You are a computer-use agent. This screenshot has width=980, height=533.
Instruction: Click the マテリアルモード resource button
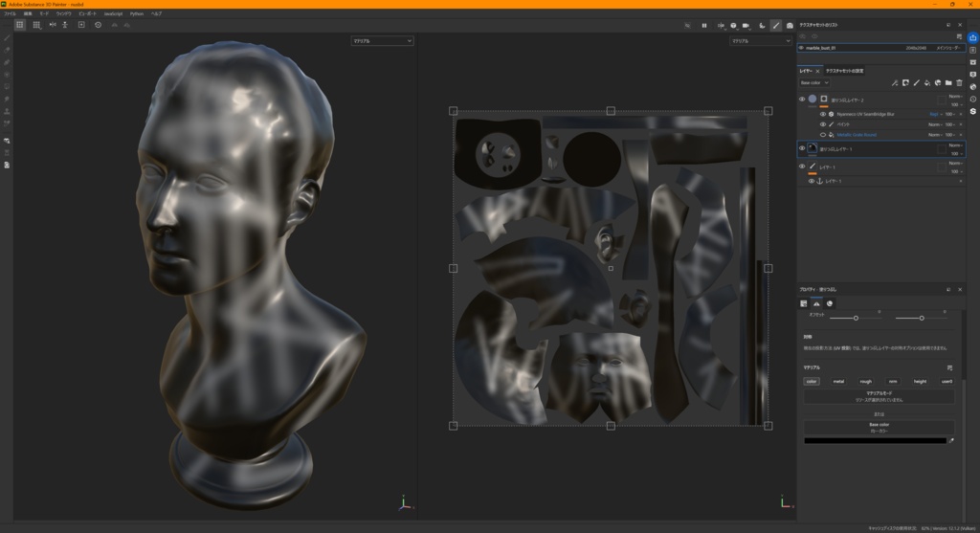[x=879, y=396]
